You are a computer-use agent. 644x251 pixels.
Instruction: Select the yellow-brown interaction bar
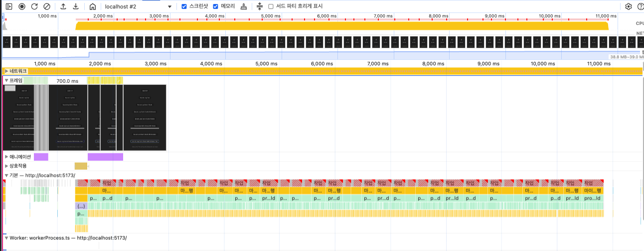pos(81,166)
